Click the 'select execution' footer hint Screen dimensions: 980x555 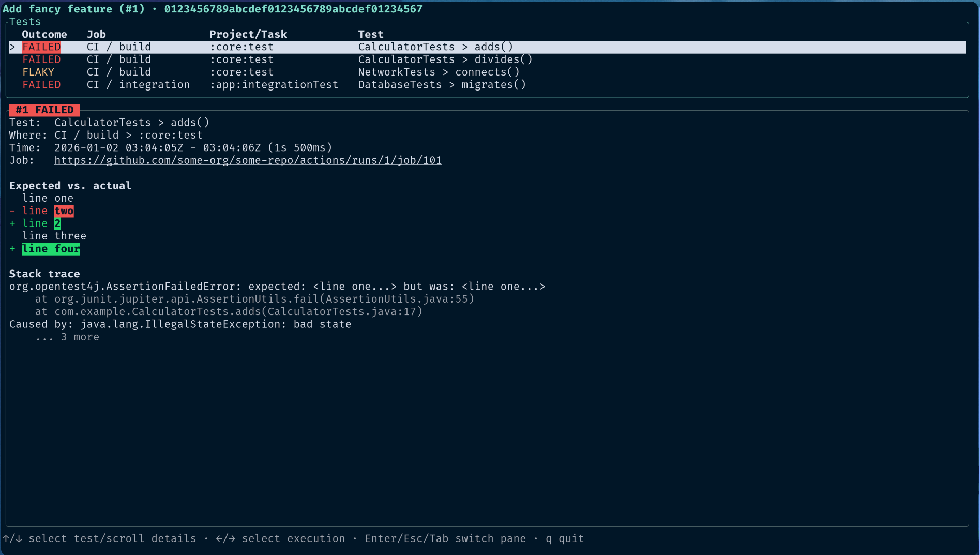[x=280, y=539]
